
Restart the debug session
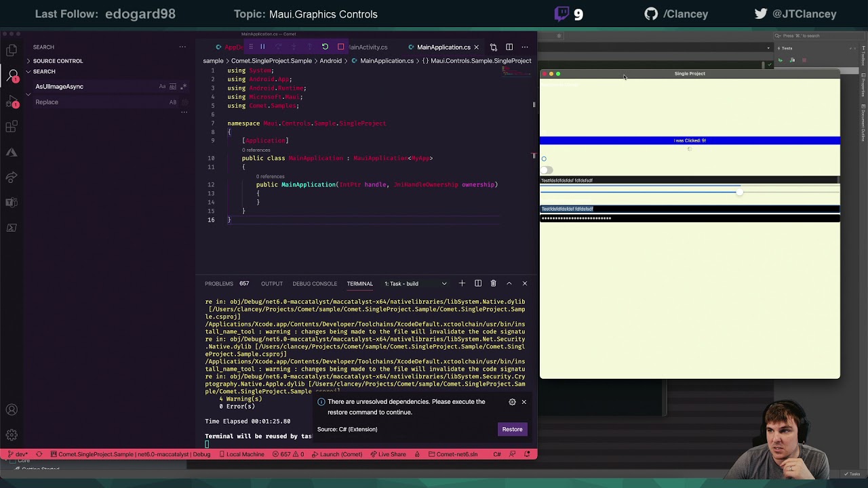325,47
